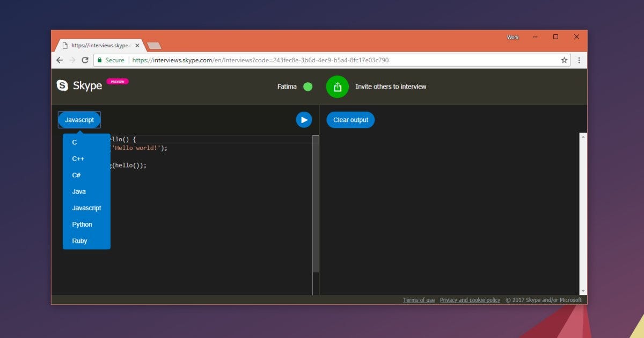Open the Privacy and cookie policy link

click(470, 300)
